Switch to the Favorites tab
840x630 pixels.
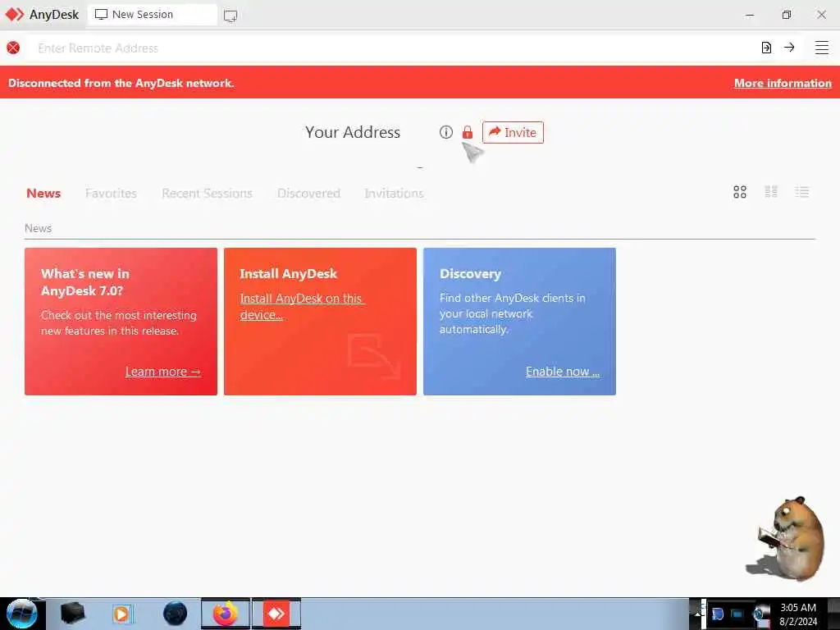tap(111, 194)
